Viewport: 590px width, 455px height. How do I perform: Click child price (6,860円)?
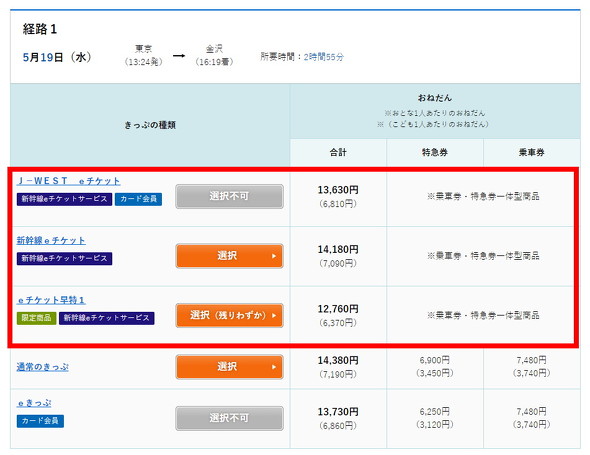click(x=338, y=426)
